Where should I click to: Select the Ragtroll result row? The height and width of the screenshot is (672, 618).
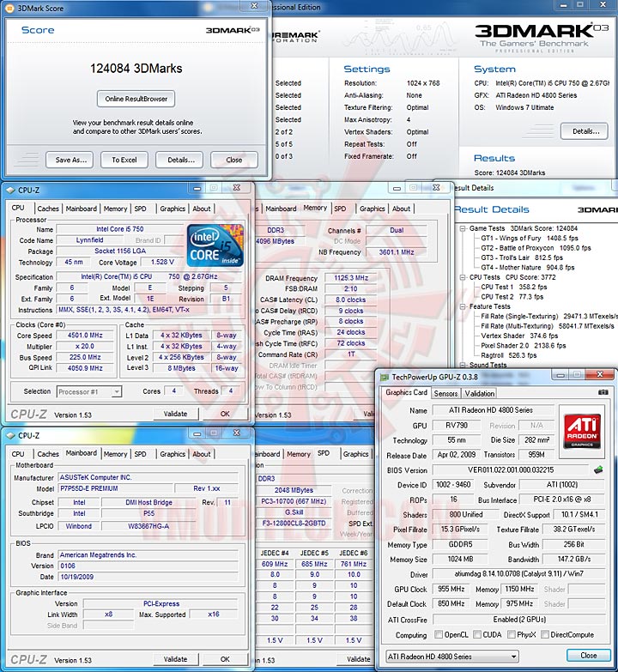[x=509, y=355]
